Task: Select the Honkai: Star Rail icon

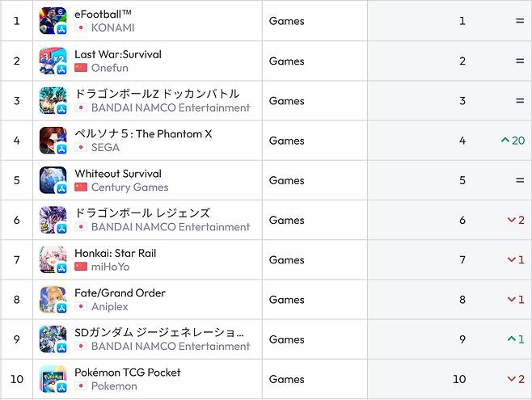Action: [53, 259]
